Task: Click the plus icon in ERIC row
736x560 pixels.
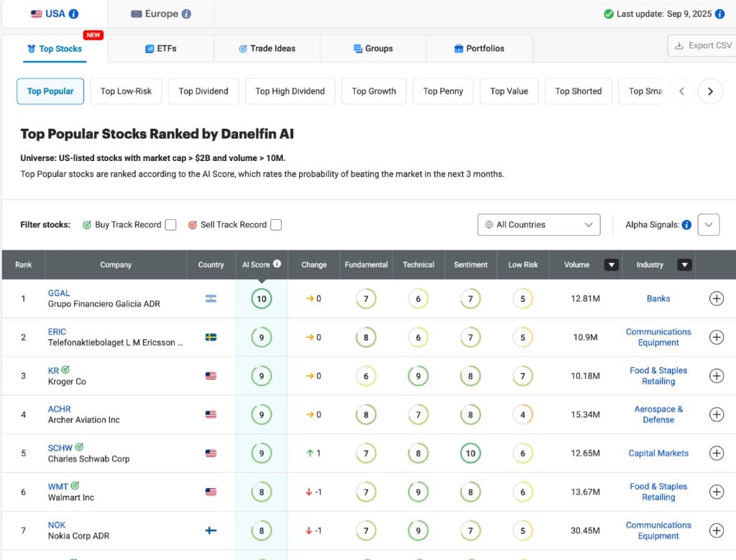Action: pos(717,337)
